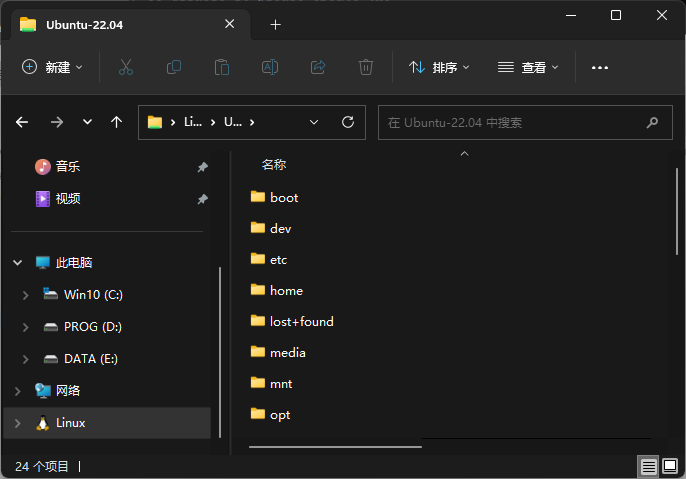Click the chevron after U... breadcrumb
The width and height of the screenshot is (686, 479).
point(252,122)
